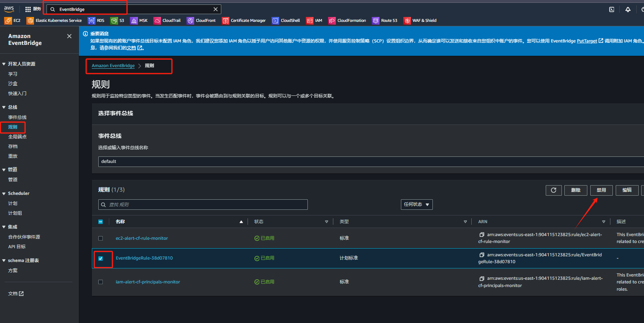The width and height of the screenshot is (644, 323).
Task: Select the ec2-alert-cf-rule-monitor checkbox
Action: coord(101,239)
